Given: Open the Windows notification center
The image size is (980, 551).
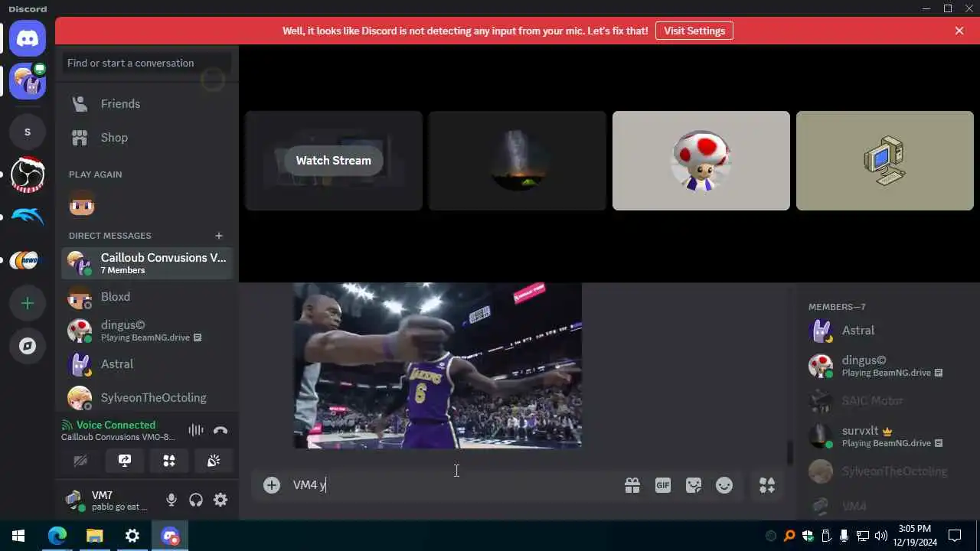Looking at the screenshot, I should click(955, 536).
